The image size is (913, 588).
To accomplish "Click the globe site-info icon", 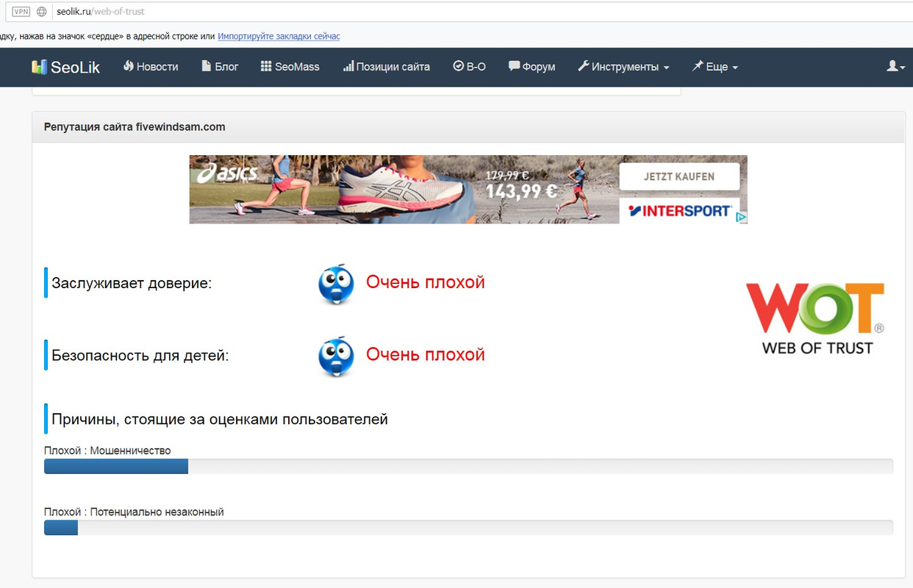I will pos(42,12).
